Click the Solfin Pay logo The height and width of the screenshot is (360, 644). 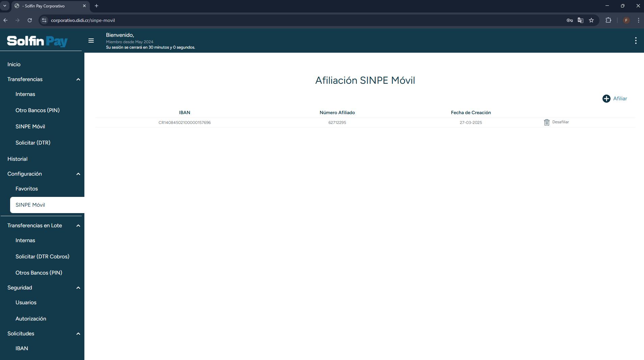pyautogui.click(x=37, y=41)
